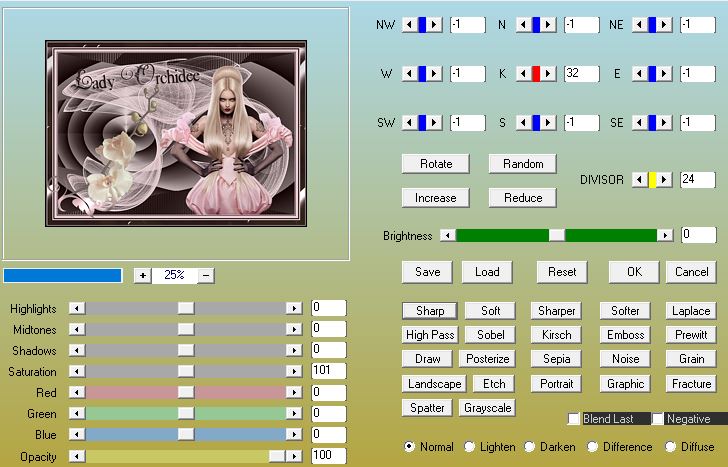This screenshot has width=728, height=467.
Task: Click Opacity slider right arrow
Action: click(294, 456)
